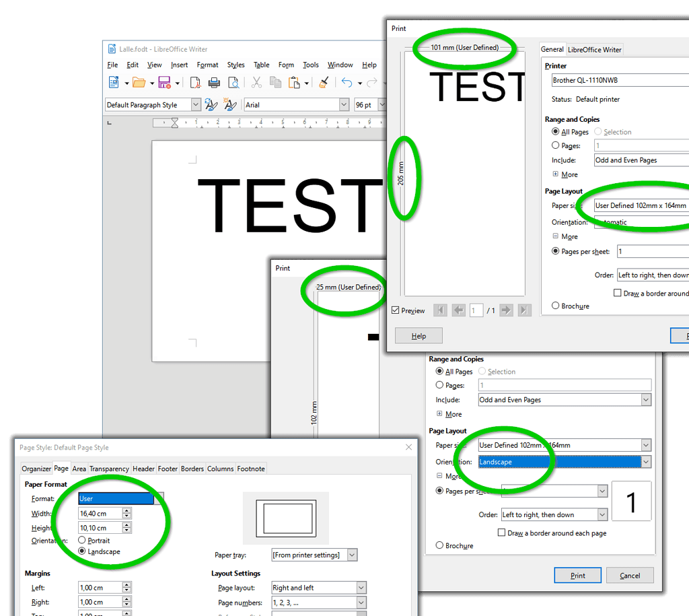The width and height of the screenshot is (689, 616).
Task: Click the Print button
Action: [577, 575]
